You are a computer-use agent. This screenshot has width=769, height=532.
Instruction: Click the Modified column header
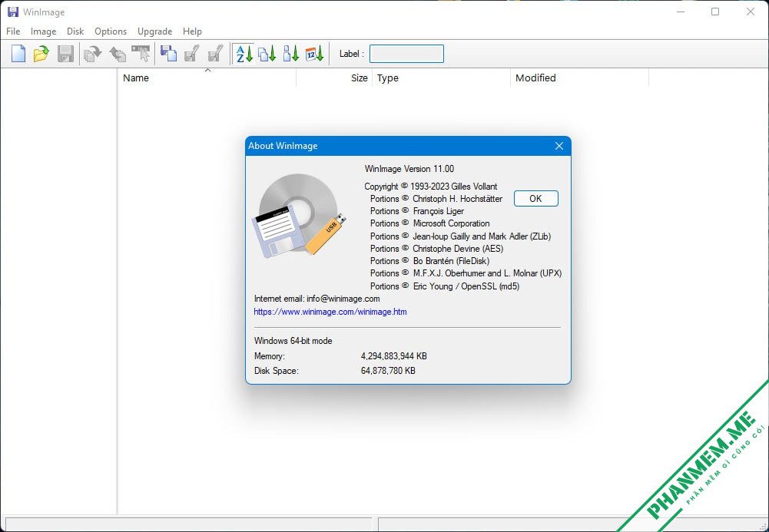tap(580, 78)
